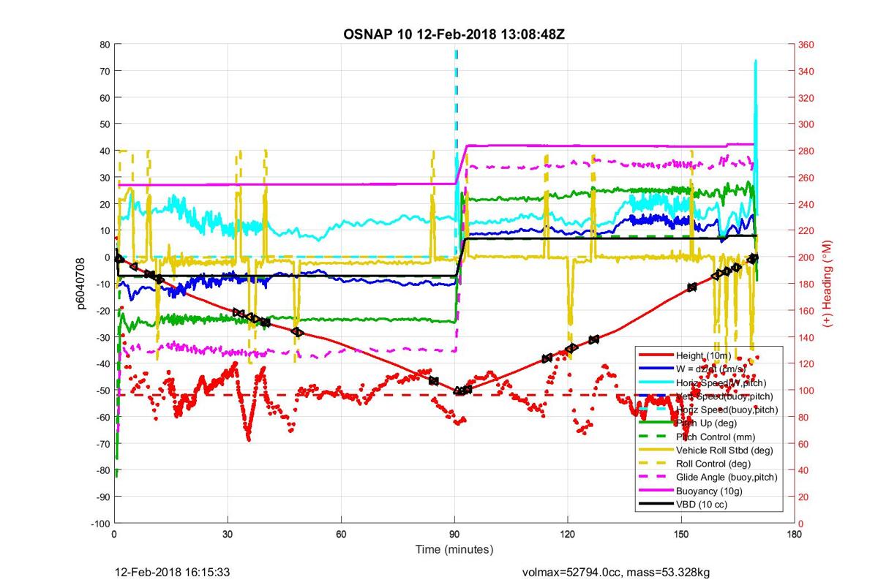The width and height of the screenshot is (878, 588).
Task: Select the 140 tick on the heading axis
Action: click(806, 337)
